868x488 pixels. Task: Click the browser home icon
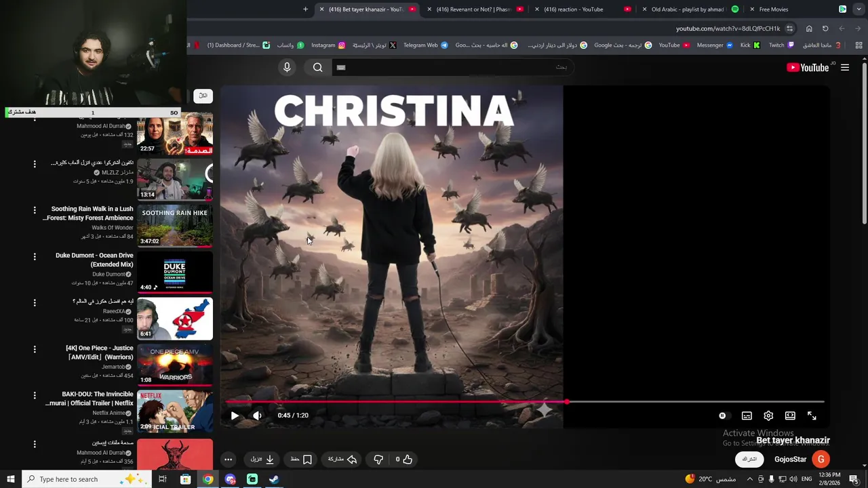[809, 28]
